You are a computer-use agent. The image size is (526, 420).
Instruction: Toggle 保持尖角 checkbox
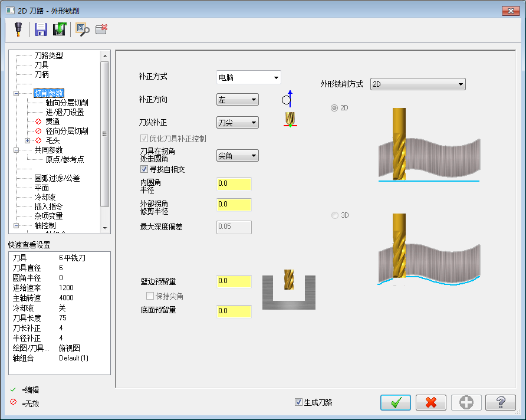click(150, 296)
